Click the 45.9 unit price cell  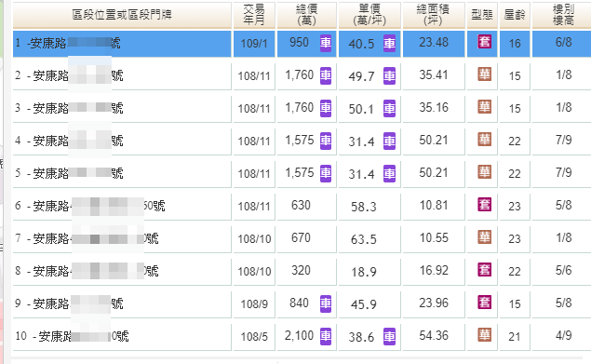click(x=369, y=304)
